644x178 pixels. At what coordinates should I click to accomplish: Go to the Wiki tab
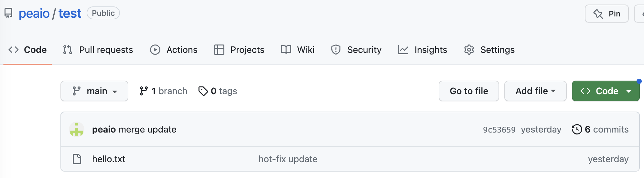(x=298, y=50)
